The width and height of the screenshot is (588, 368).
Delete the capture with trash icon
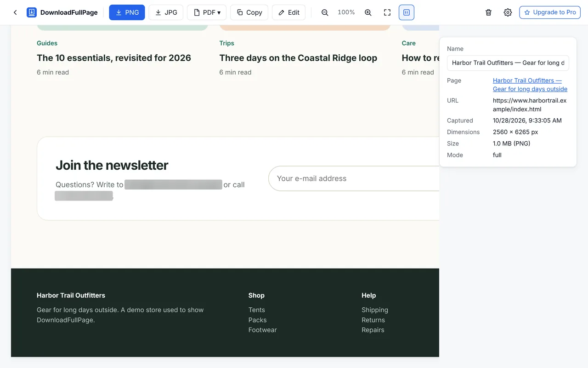point(489,12)
